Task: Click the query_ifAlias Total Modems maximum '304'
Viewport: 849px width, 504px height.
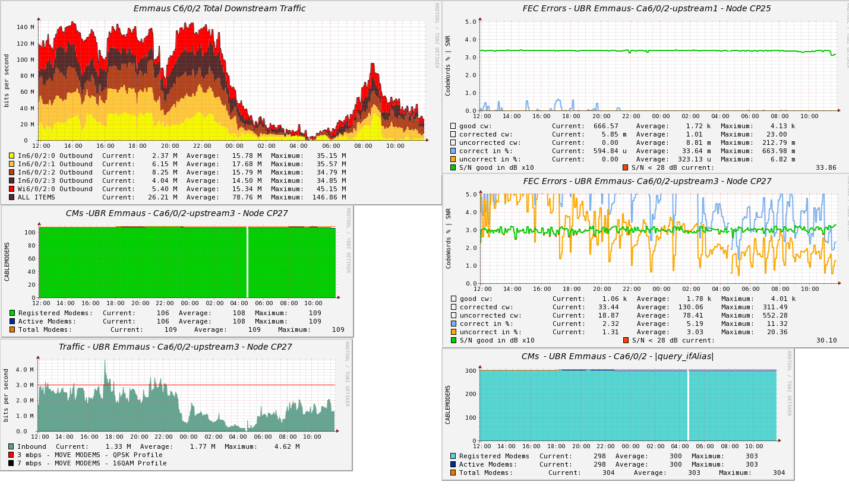Action: point(779,473)
